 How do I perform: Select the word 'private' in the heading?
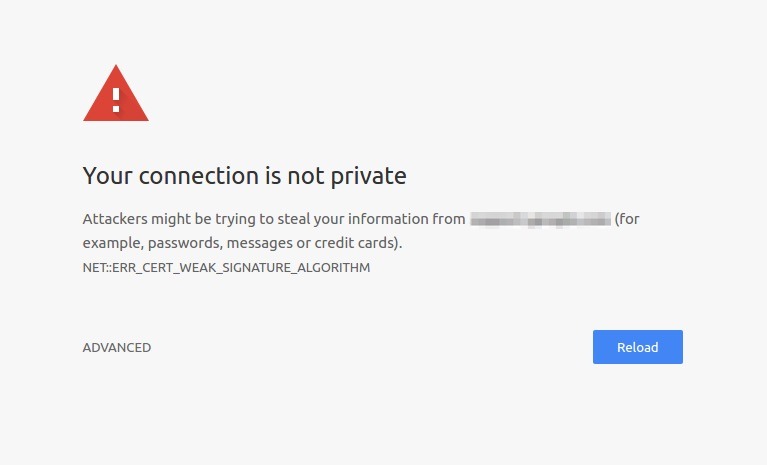coord(368,176)
